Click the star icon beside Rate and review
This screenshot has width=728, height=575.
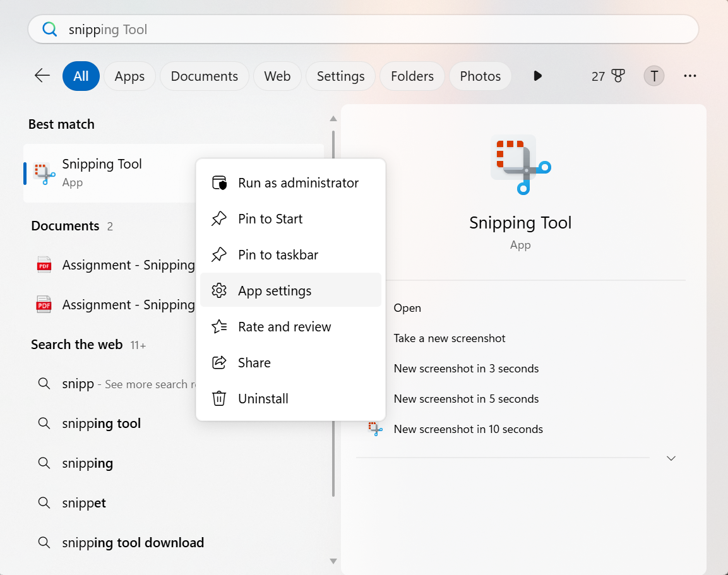point(219,327)
